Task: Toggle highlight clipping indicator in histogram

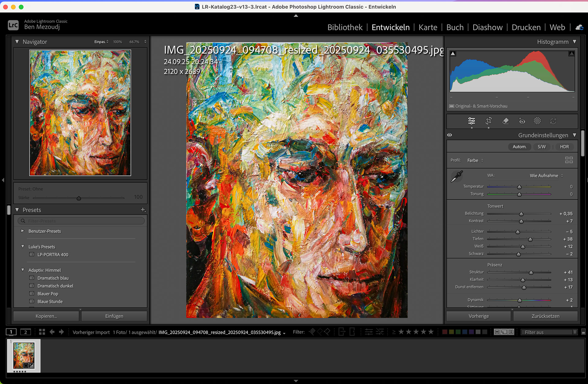Action: point(571,54)
